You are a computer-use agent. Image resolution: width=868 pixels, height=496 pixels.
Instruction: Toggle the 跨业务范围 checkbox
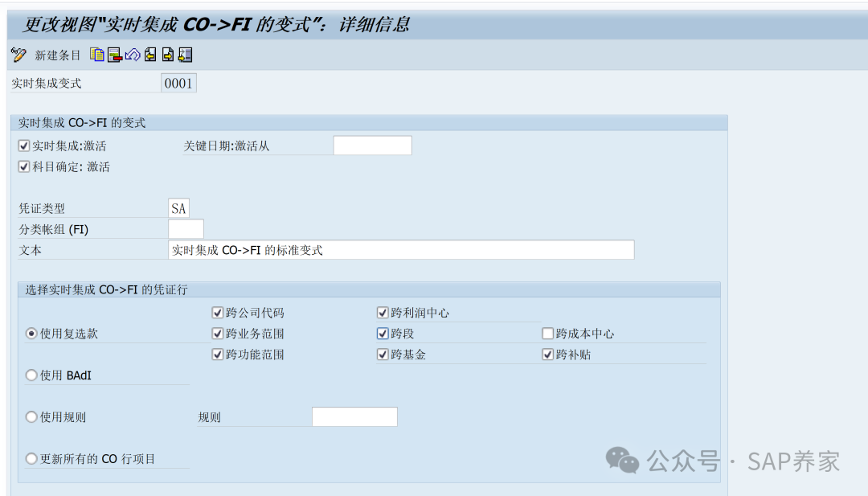pos(218,334)
